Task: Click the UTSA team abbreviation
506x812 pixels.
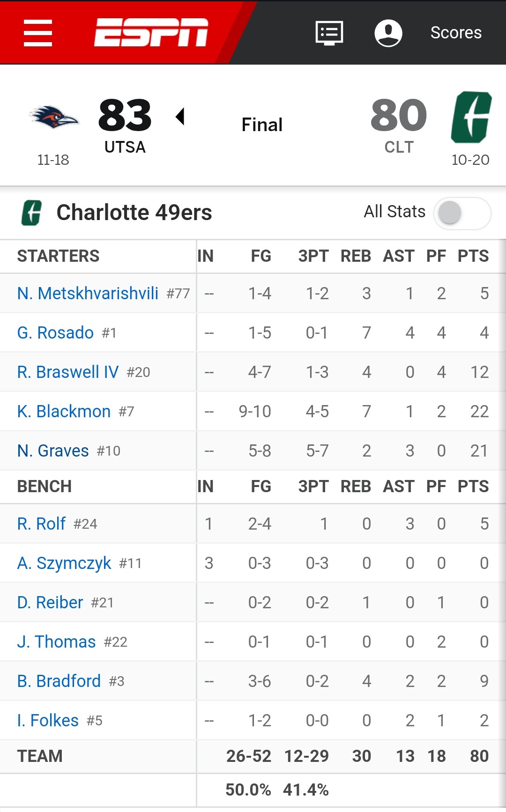Action: [125, 147]
